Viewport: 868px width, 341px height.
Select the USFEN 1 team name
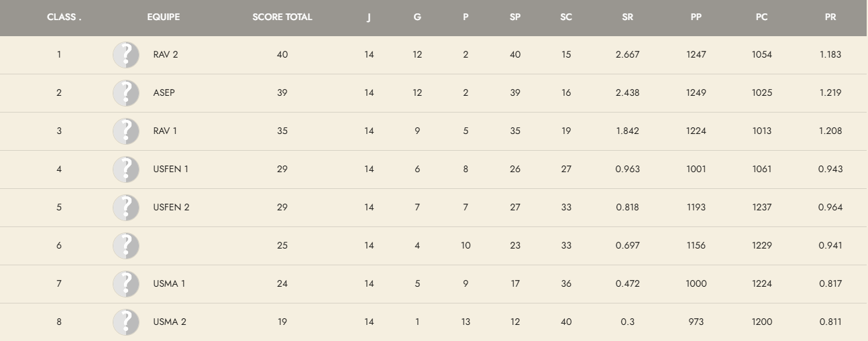pos(170,169)
